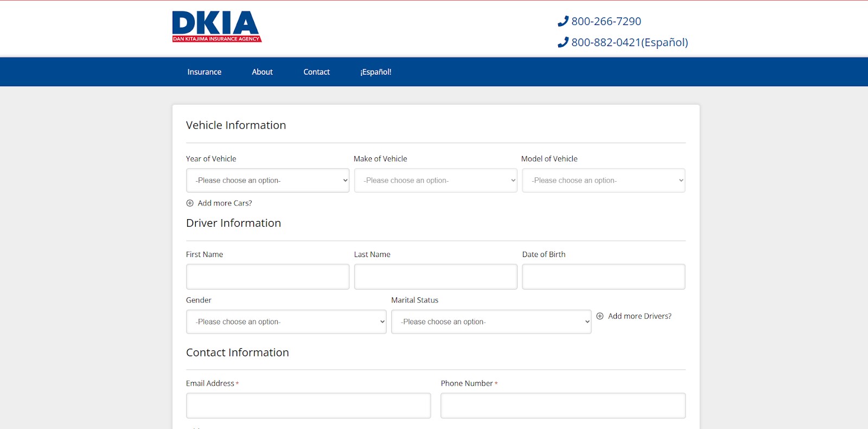Click the Vehicle Information heading

236,125
